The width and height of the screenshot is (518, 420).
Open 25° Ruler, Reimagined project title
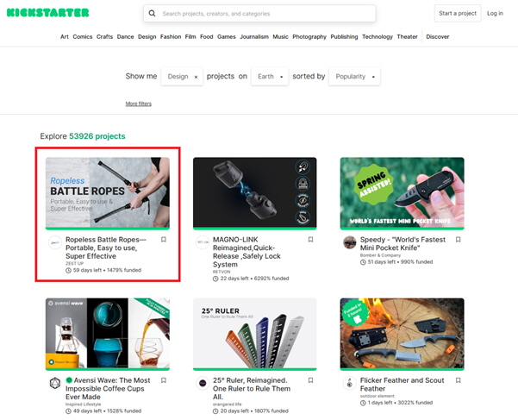[252, 389]
